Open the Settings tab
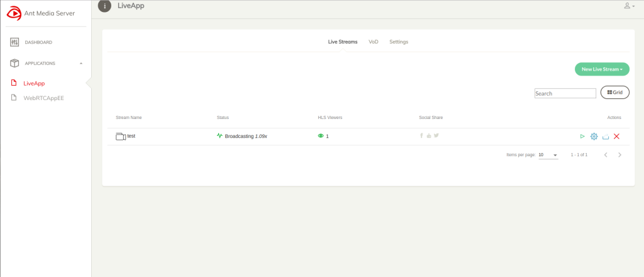This screenshot has height=277, width=644. pos(399,42)
